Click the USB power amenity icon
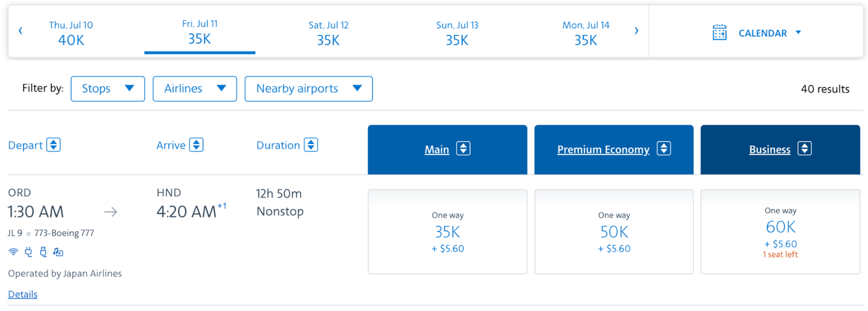The height and width of the screenshot is (311, 868). click(43, 253)
